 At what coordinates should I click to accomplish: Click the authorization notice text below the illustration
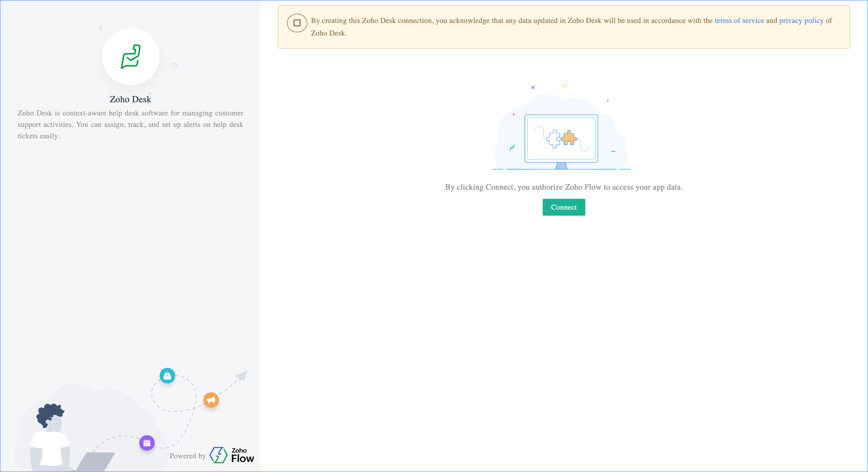pos(564,187)
